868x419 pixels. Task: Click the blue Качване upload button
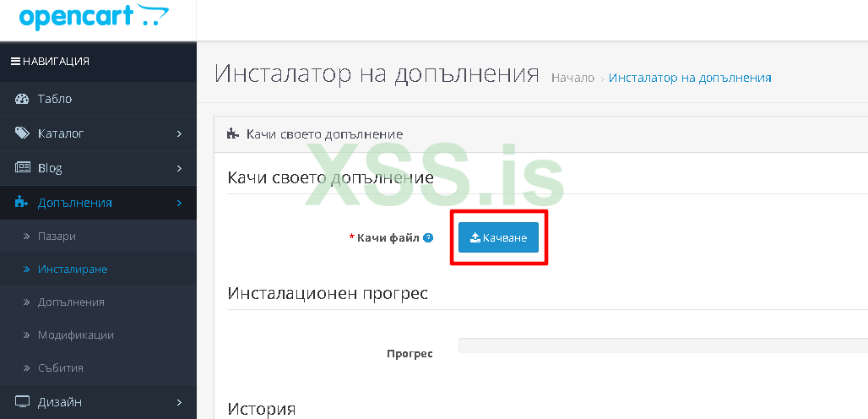(x=498, y=237)
